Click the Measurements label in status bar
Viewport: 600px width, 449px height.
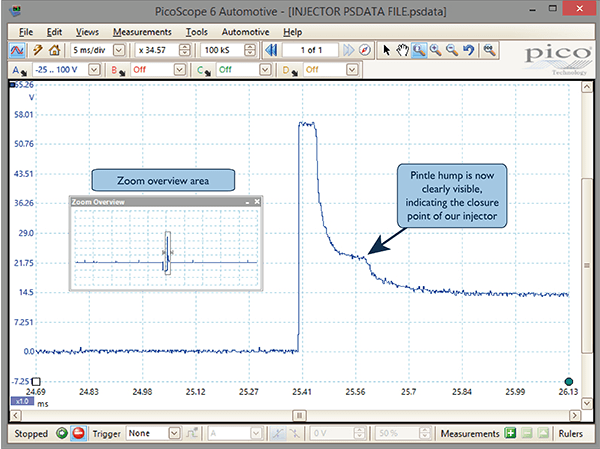tap(470, 433)
